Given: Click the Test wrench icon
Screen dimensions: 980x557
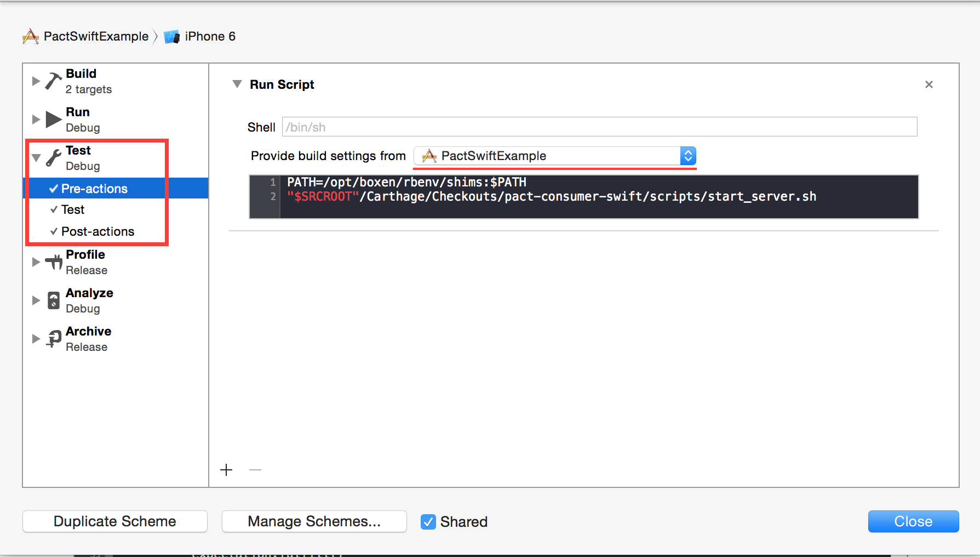Looking at the screenshot, I should pos(53,158).
